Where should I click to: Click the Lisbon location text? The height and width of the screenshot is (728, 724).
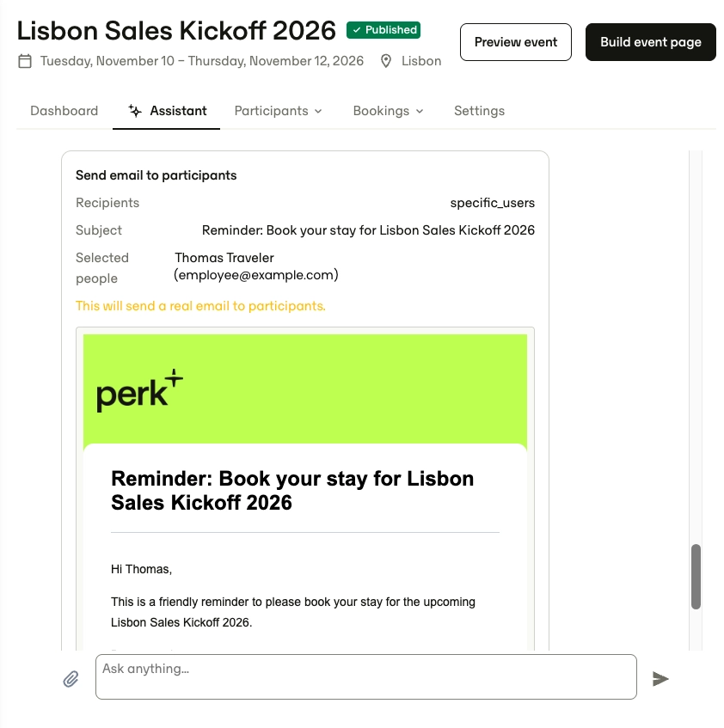click(x=421, y=61)
